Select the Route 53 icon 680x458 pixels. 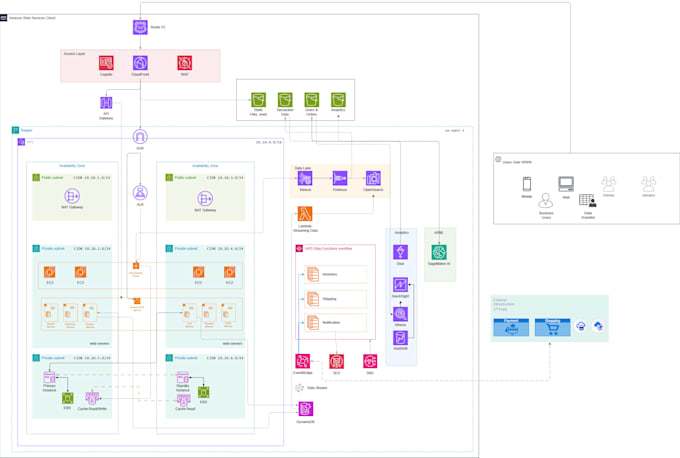[140, 27]
